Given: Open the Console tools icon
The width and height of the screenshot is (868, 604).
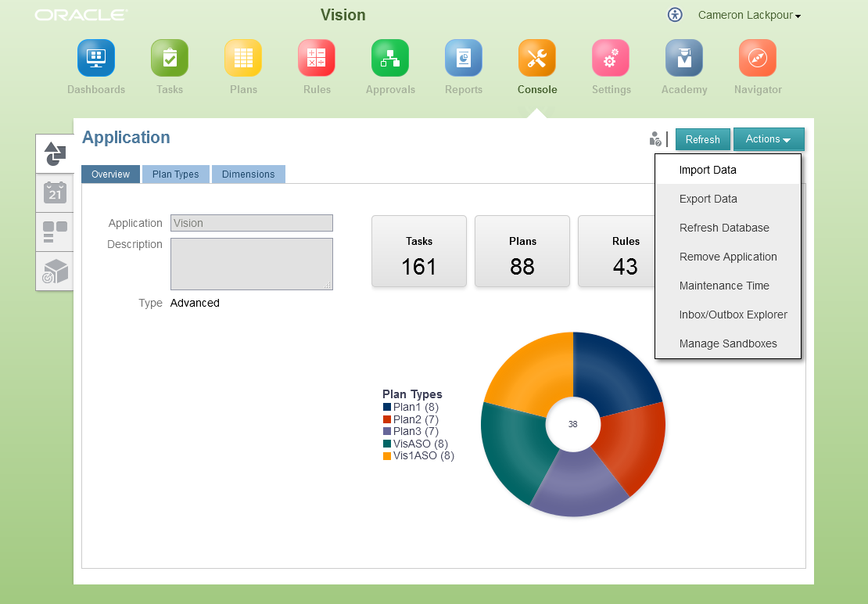Looking at the screenshot, I should pos(537,58).
